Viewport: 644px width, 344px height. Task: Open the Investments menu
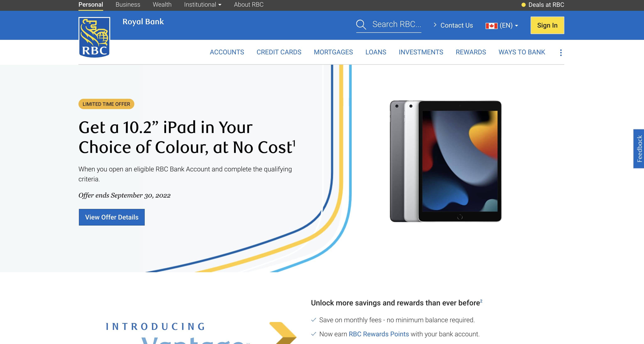(x=421, y=52)
